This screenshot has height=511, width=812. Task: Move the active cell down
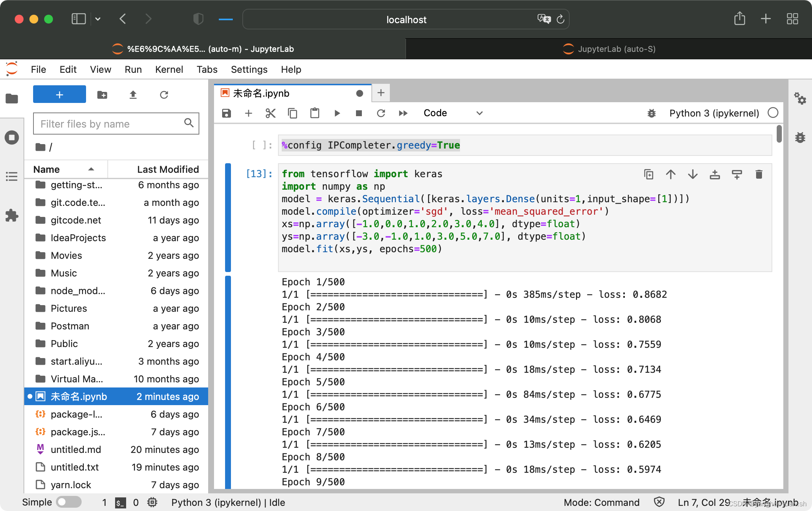(x=693, y=174)
